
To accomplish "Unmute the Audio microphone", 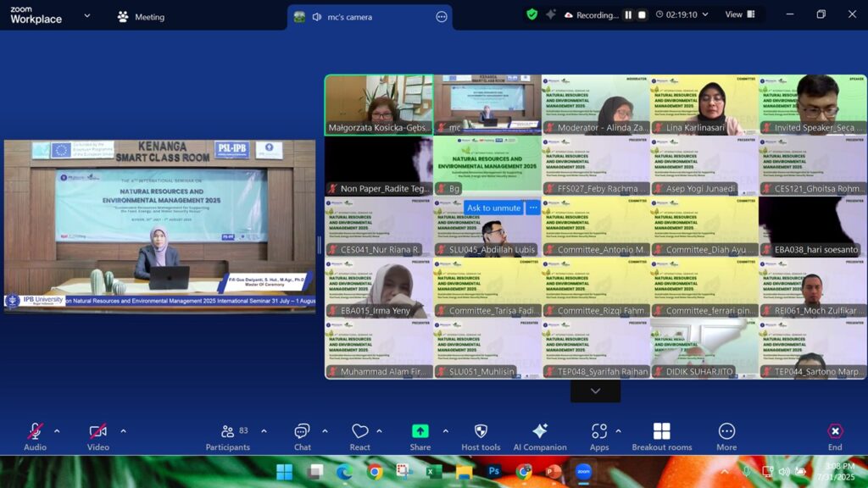I will [35, 432].
